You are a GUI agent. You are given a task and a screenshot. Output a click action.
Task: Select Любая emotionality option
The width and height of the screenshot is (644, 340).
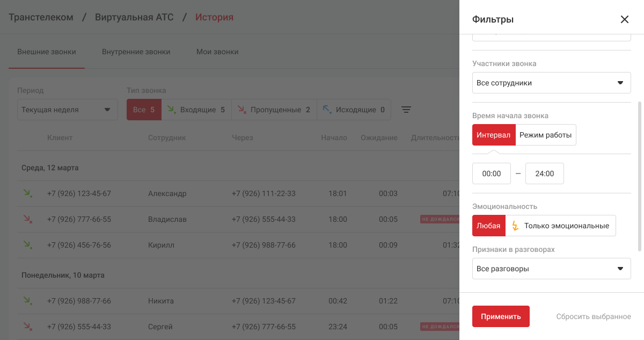tap(488, 226)
